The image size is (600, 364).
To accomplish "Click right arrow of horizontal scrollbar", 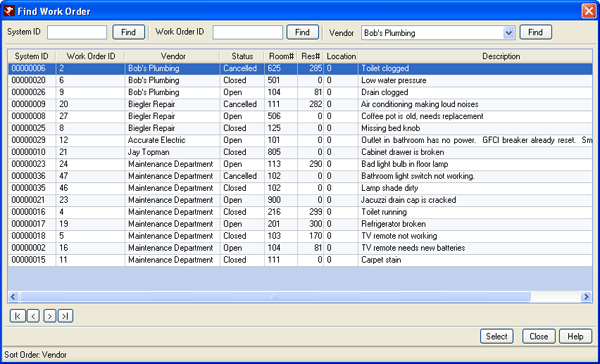I will (586, 296).
